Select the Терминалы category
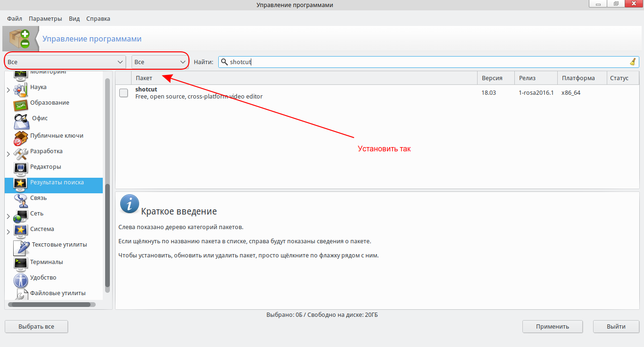 click(46, 262)
